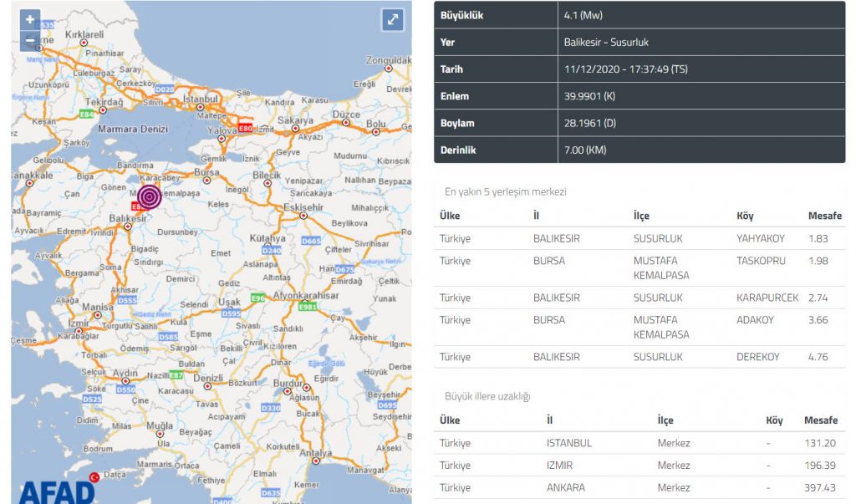
Task: Click the green E84 road badge
Action: [87, 115]
